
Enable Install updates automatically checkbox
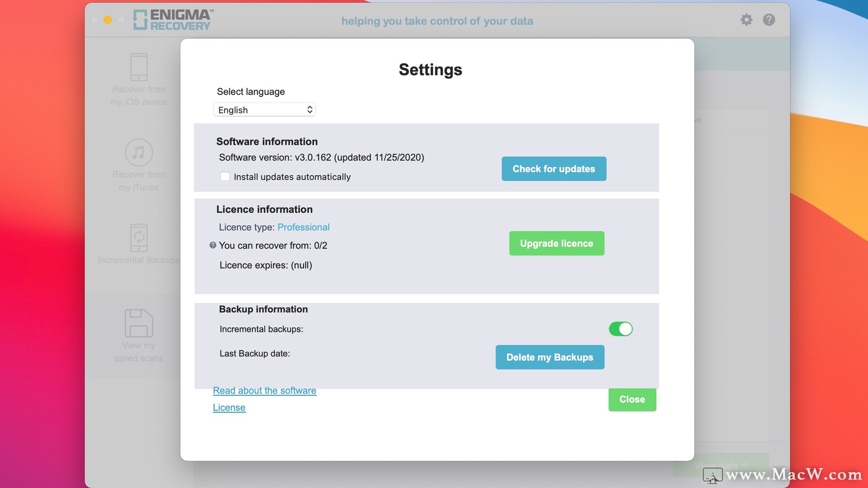pyautogui.click(x=225, y=177)
